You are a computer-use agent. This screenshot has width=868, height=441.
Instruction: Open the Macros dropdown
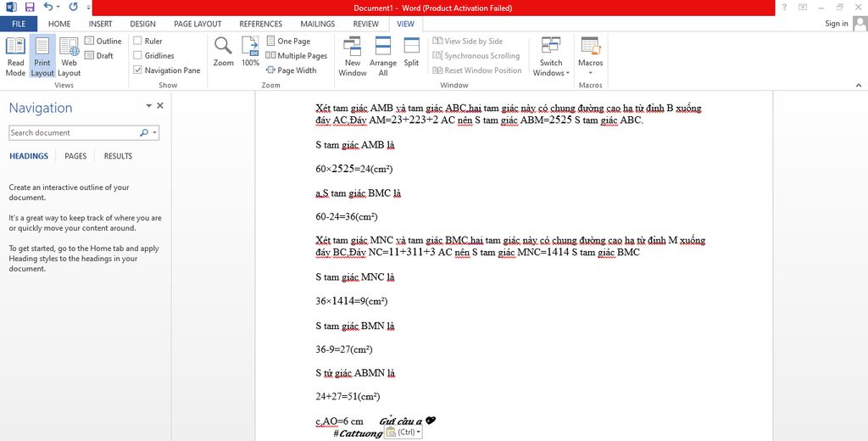point(590,57)
